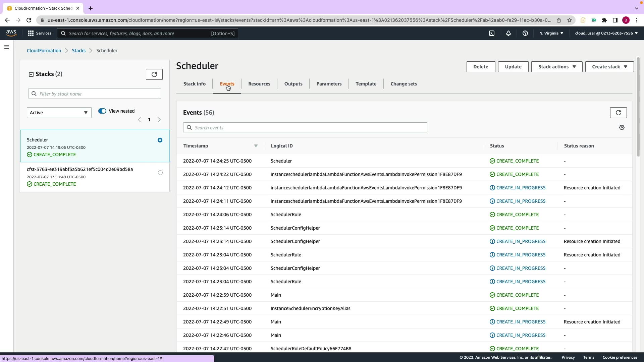Image resolution: width=644 pixels, height=362 pixels.
Task: Switch to the Template tab
Action: [x=366, y=84]
